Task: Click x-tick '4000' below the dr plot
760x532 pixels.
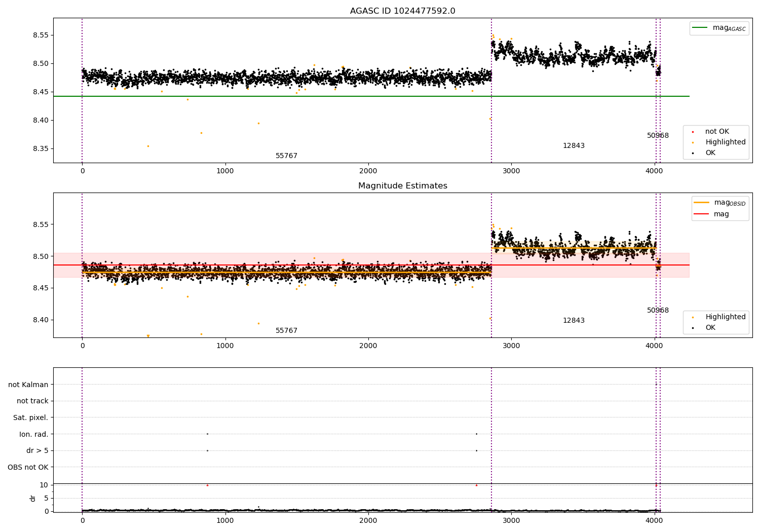Action: tap(654, 520)
